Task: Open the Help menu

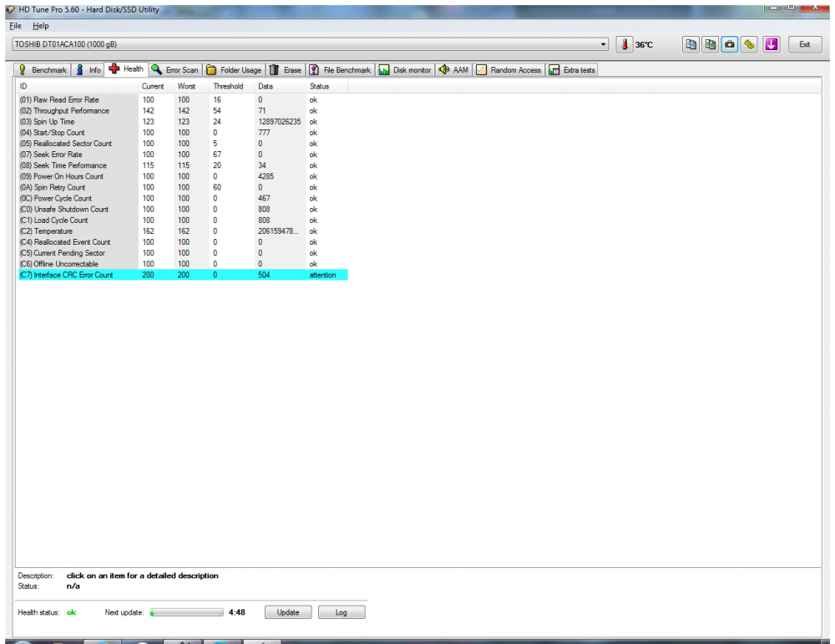Action: pos(39,26)
